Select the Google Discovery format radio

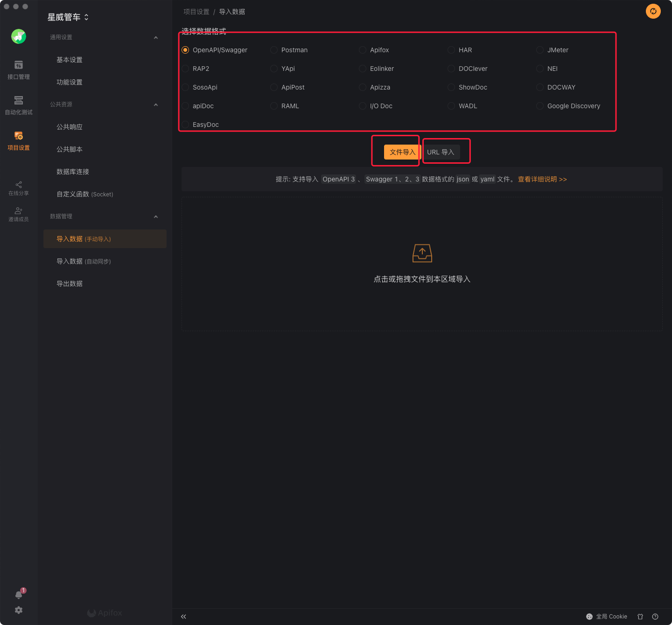pos(540,106)
